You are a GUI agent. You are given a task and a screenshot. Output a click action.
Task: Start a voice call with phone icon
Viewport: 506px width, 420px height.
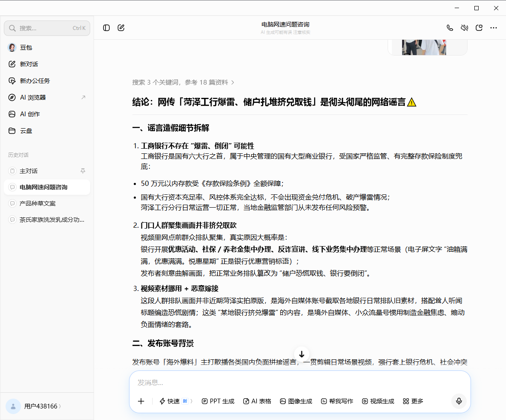[450, 28]
